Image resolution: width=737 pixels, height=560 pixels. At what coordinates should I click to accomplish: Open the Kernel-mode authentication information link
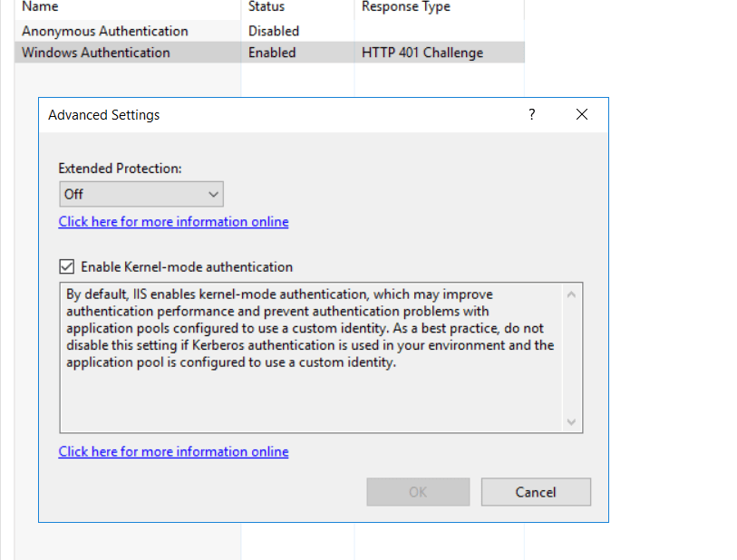coord(173,451)
